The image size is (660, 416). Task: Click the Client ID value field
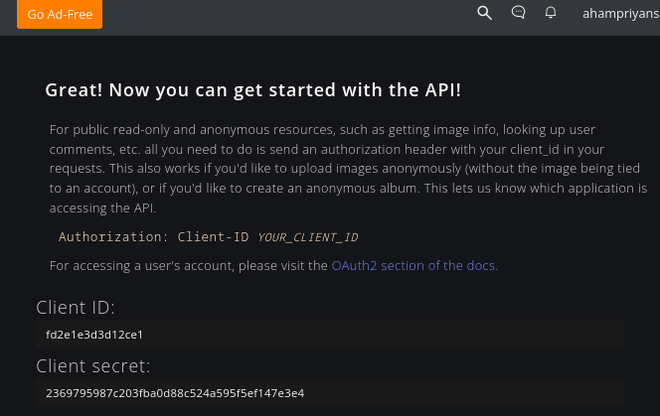pyautogui.click(x=330, y=334)
